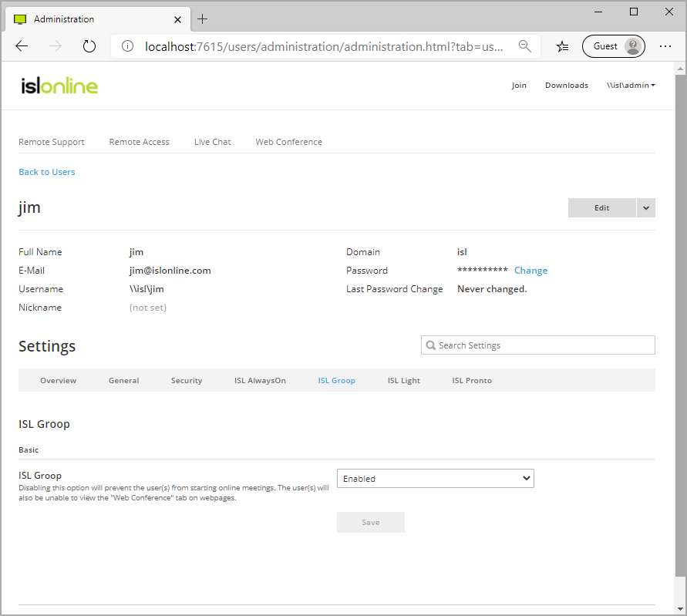Click scrollbar up arrow
Screen dimensions: 687x616
click(x=680, y=69)
